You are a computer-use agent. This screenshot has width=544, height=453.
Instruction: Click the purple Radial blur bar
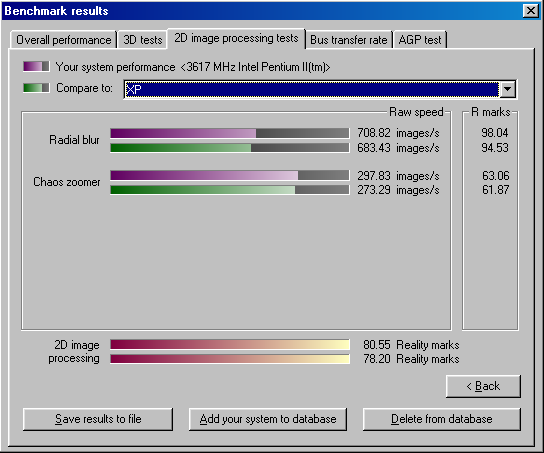click(230, 133)
